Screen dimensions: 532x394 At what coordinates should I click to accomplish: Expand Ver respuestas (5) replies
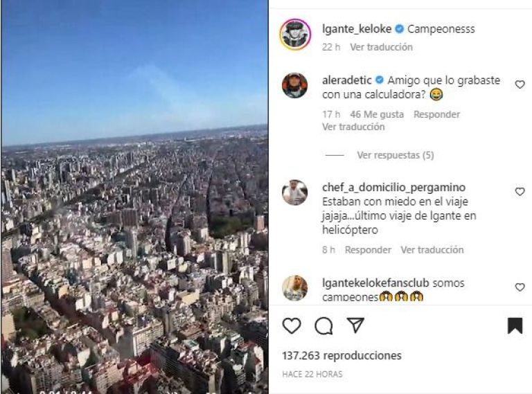click(x=396, y=155)
